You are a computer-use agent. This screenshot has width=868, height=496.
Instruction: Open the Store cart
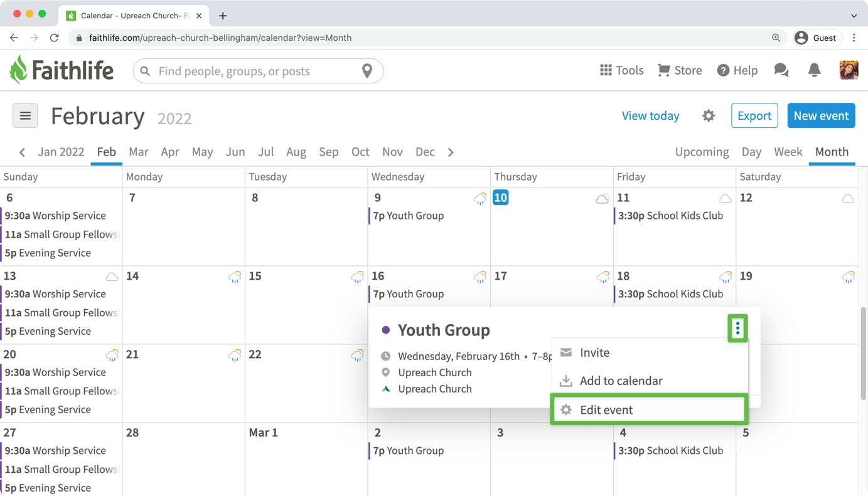pos(679,70)
